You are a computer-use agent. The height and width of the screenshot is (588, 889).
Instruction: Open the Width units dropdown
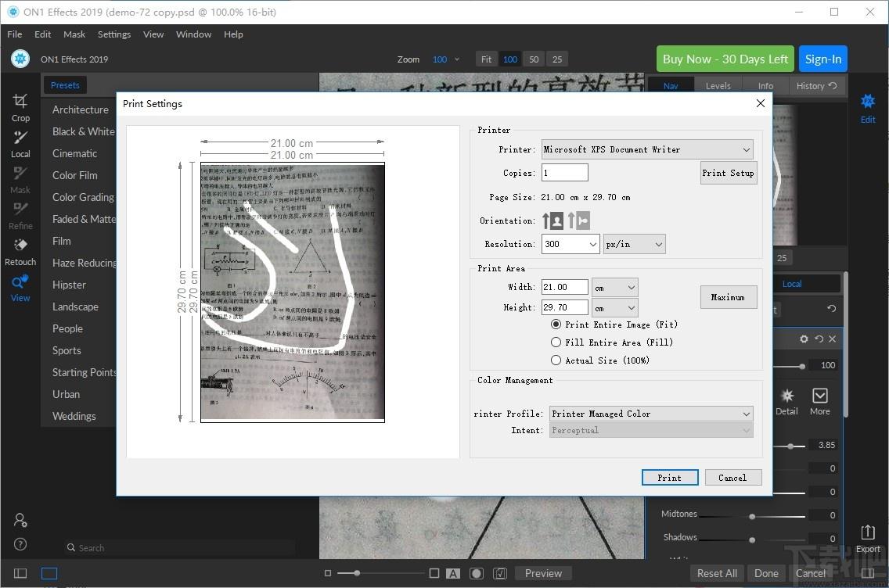615,288
